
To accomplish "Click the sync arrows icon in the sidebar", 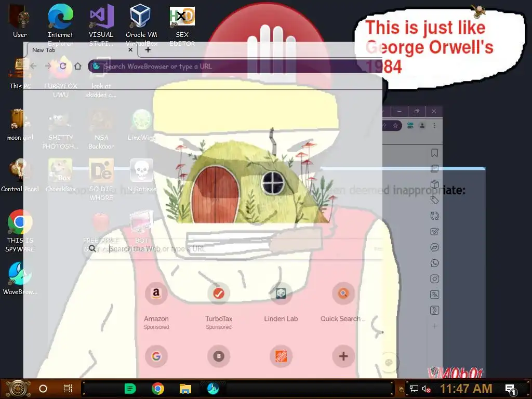I will tap(435, 216).
